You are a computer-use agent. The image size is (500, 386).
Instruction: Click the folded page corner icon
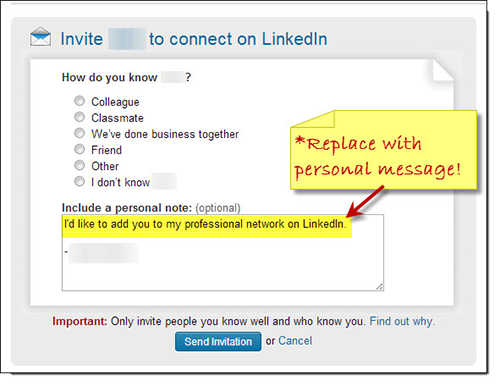(x=443, y=70)
